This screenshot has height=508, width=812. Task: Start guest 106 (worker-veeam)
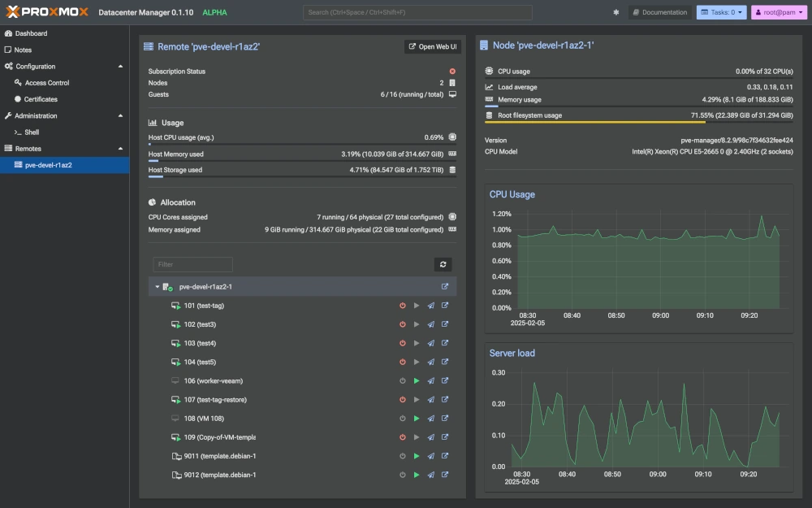coord(417,381)
